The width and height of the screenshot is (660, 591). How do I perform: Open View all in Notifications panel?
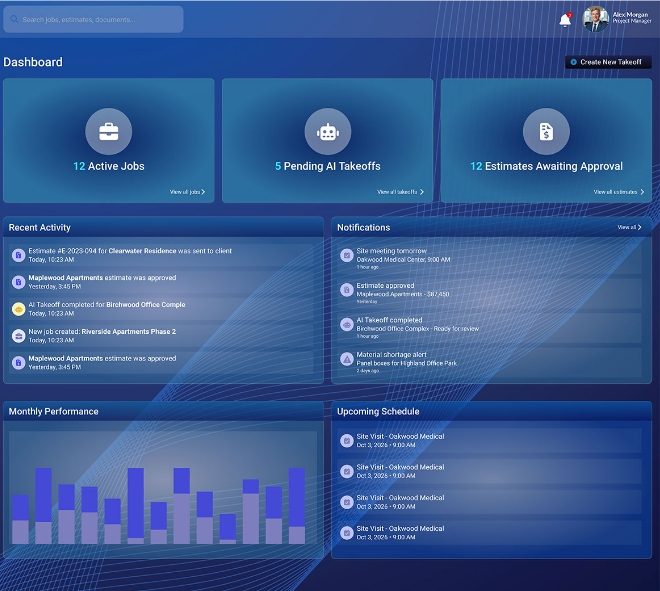[x=629, y=227]
